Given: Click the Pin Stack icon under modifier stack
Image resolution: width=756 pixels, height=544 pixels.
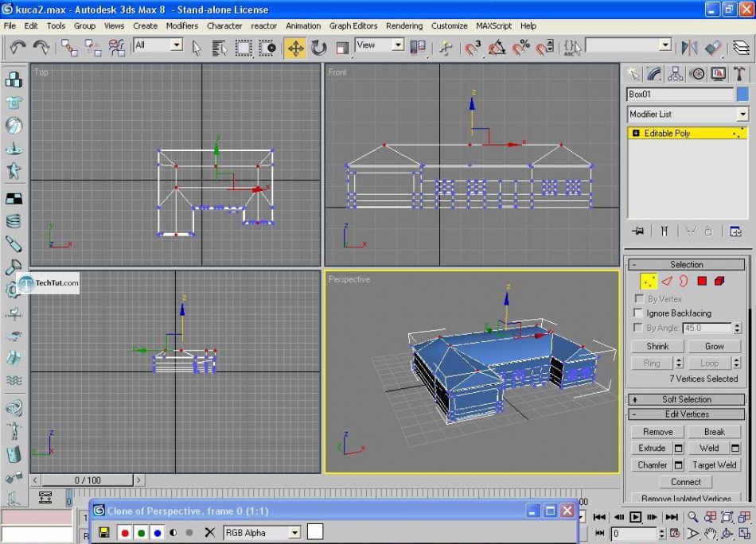Looking at the screenshot, I should coord(638,231).
